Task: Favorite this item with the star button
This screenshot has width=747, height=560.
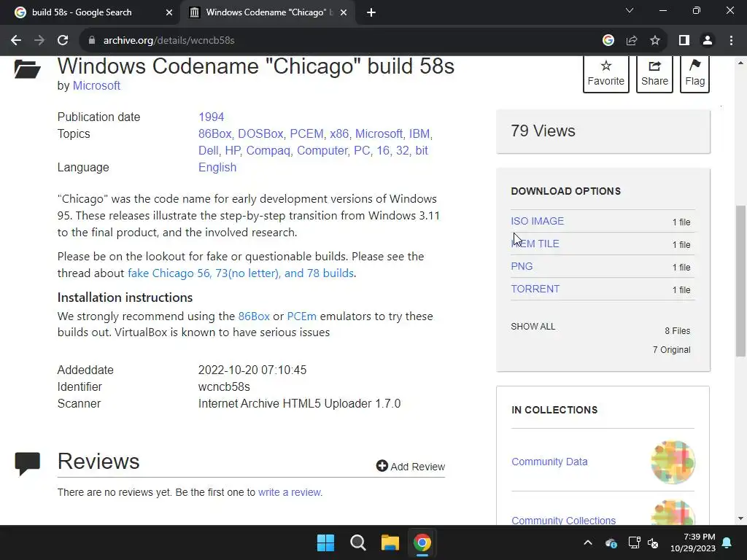Action: [606, 74]
